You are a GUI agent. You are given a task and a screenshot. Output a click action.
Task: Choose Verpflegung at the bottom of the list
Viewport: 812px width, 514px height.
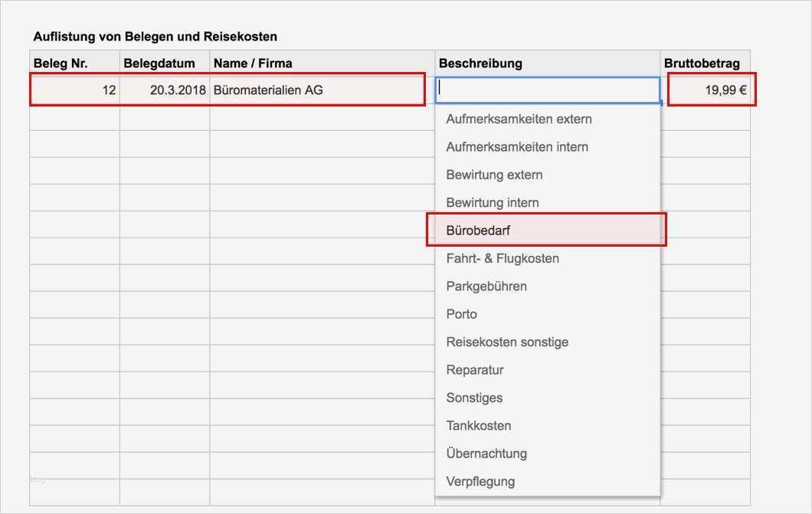[480, 481]
